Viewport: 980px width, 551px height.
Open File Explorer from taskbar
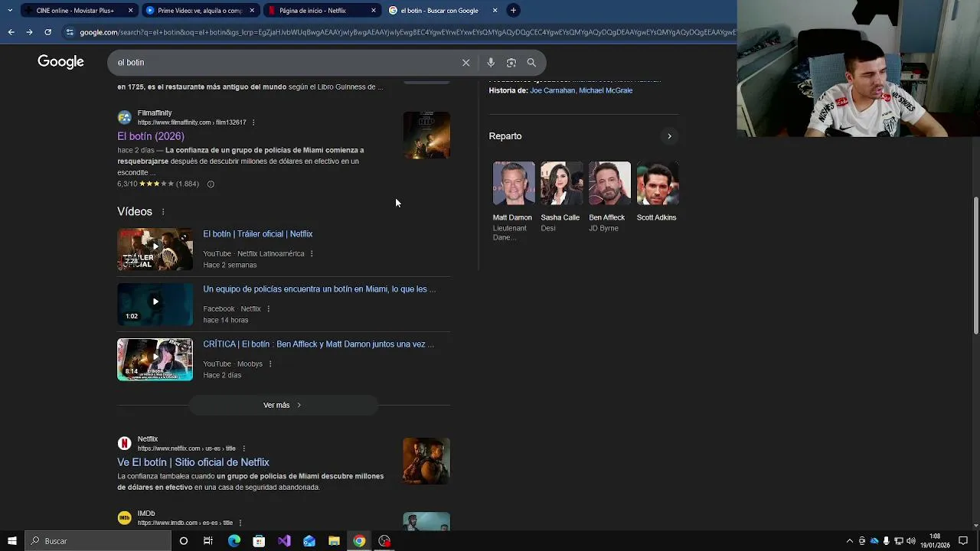[334, 541]
